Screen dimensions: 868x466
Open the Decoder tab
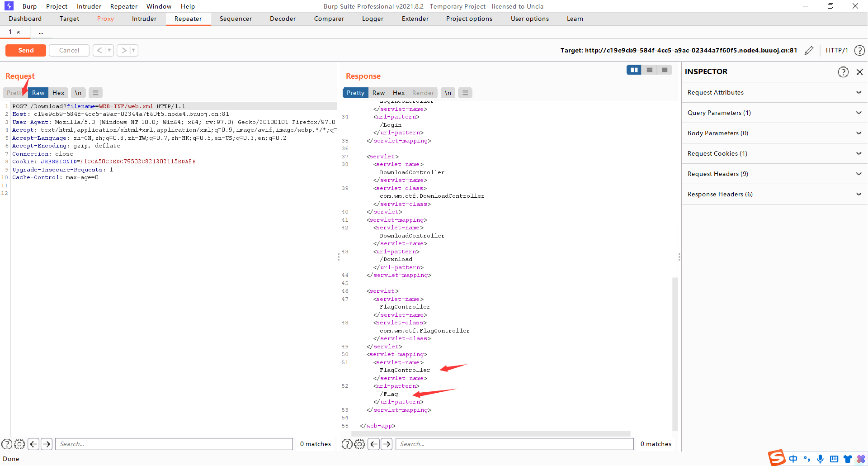(x=283, y=19)
